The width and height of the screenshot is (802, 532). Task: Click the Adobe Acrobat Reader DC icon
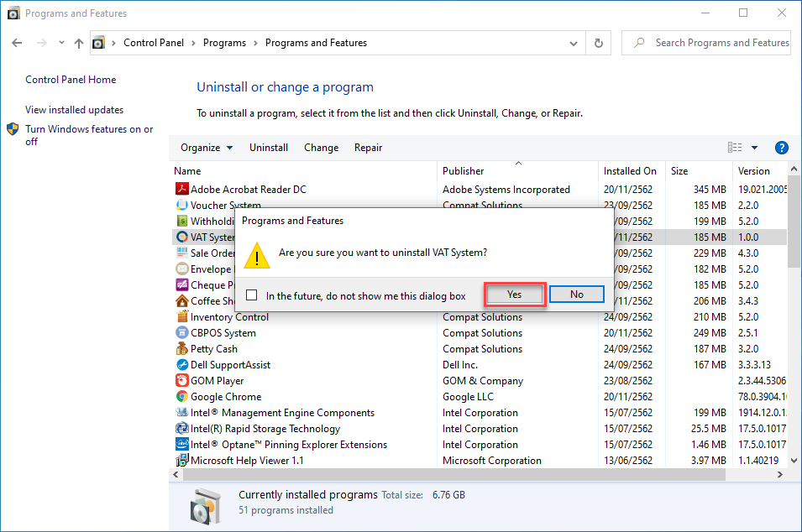[x=181, y=189]
